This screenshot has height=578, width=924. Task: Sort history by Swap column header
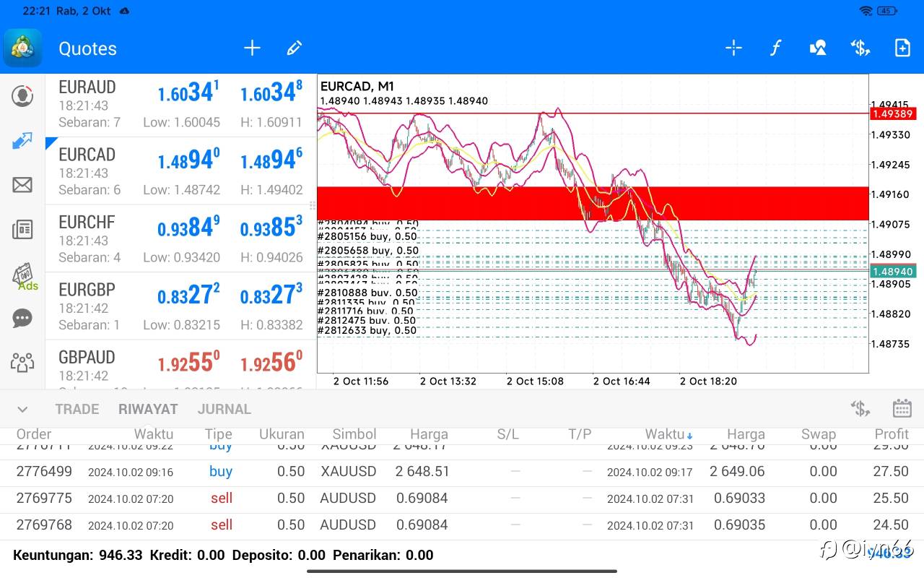coord(819,434)
